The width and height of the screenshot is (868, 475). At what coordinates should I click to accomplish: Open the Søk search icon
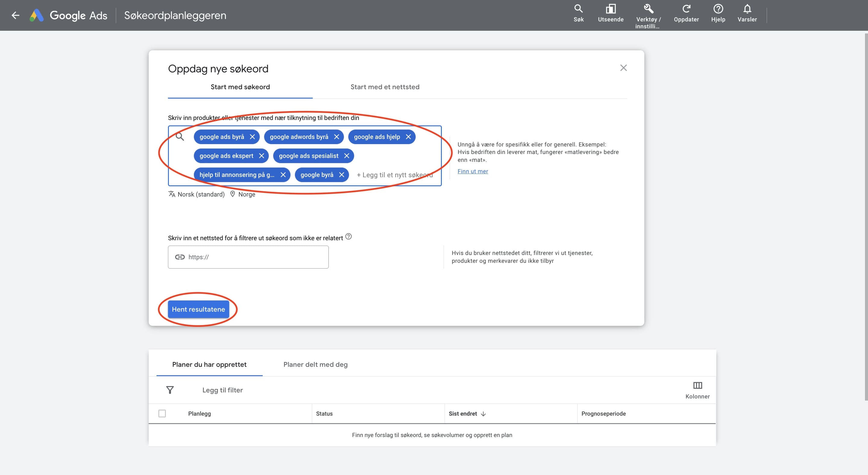tap(578, 9)
